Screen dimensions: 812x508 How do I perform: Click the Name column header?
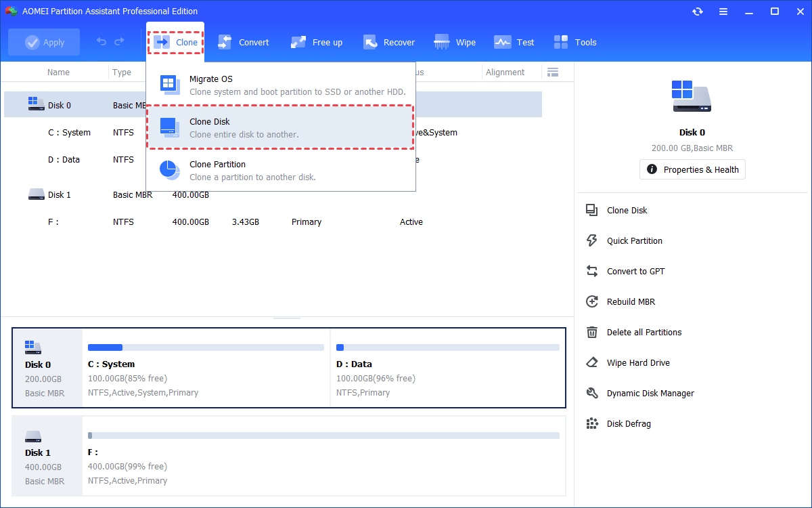[x=58, y=72]
